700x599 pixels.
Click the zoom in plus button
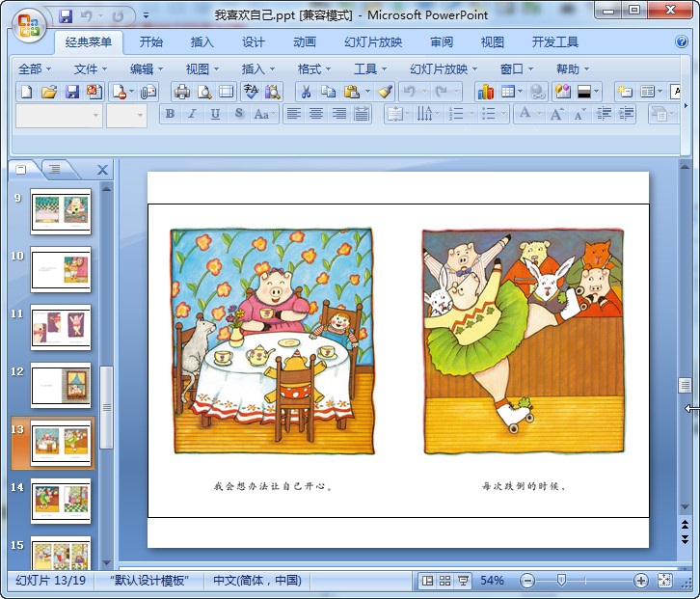(x=640, y=581)
